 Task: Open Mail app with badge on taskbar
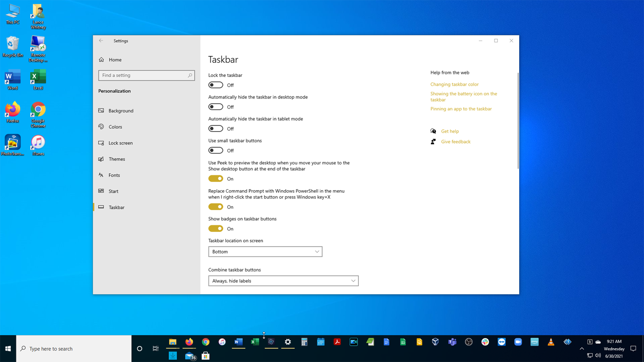click(190, 356)
